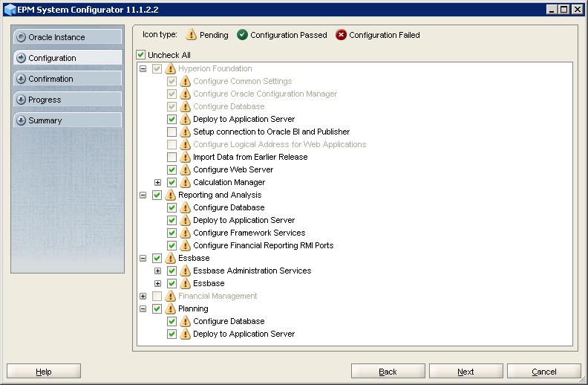Uncheck Reporting and Analysis Deploy to Application Server

point(171,220)
